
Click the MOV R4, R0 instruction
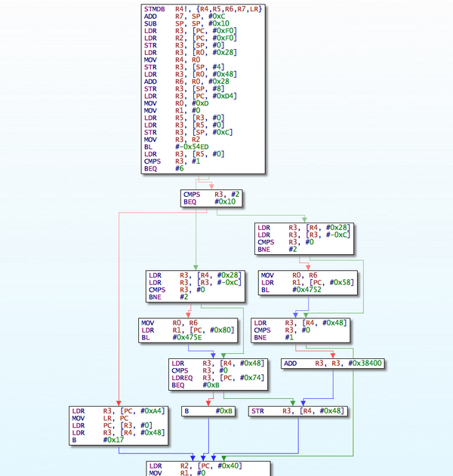pos(172,60)
